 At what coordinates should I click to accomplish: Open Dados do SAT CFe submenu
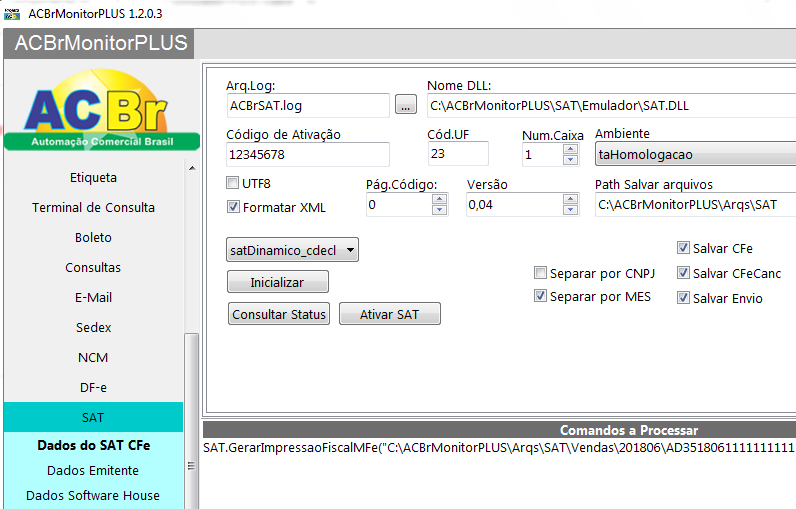pyautogui.click(x=93, y=445)
